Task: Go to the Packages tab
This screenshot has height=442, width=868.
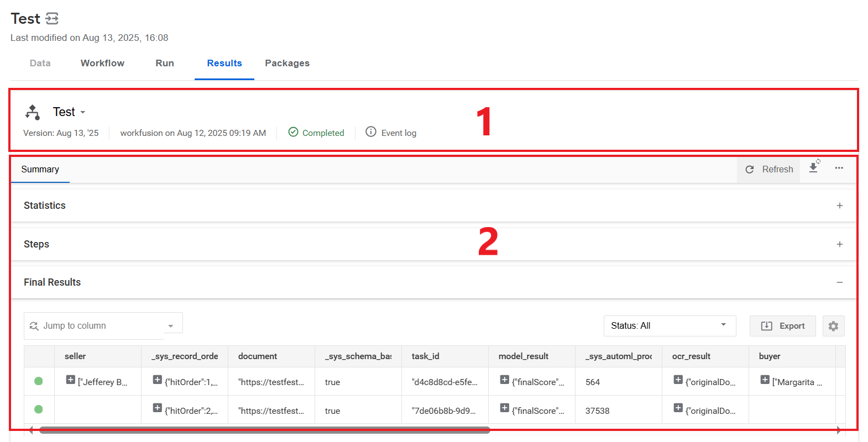Action: pos(287,63)
